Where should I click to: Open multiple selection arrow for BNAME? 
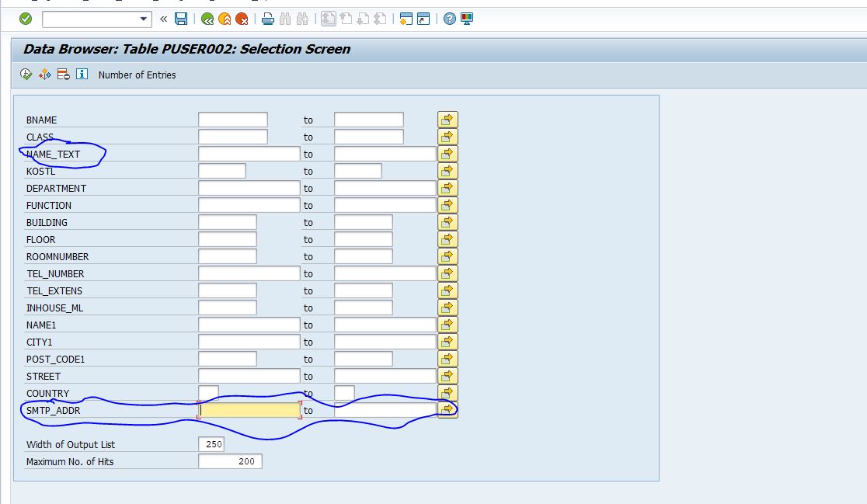[x=447, y=120]
